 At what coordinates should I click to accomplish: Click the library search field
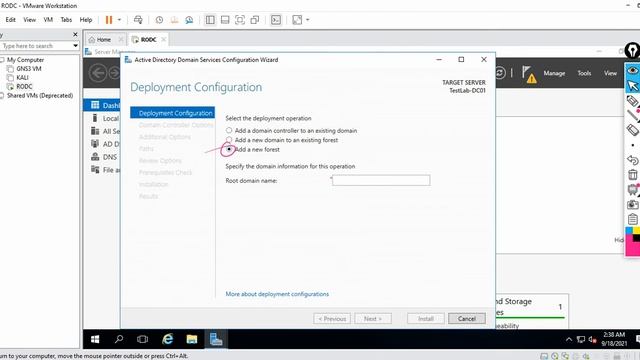(36, 46)
